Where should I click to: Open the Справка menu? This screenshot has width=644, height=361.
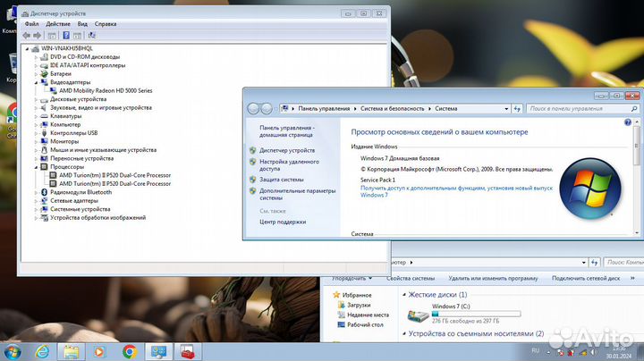106,24
